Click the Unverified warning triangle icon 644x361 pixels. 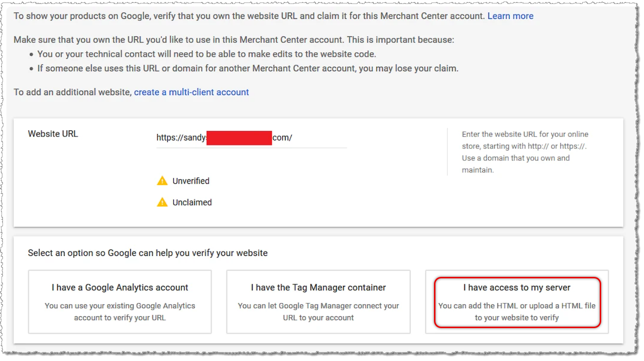(162, 181)
